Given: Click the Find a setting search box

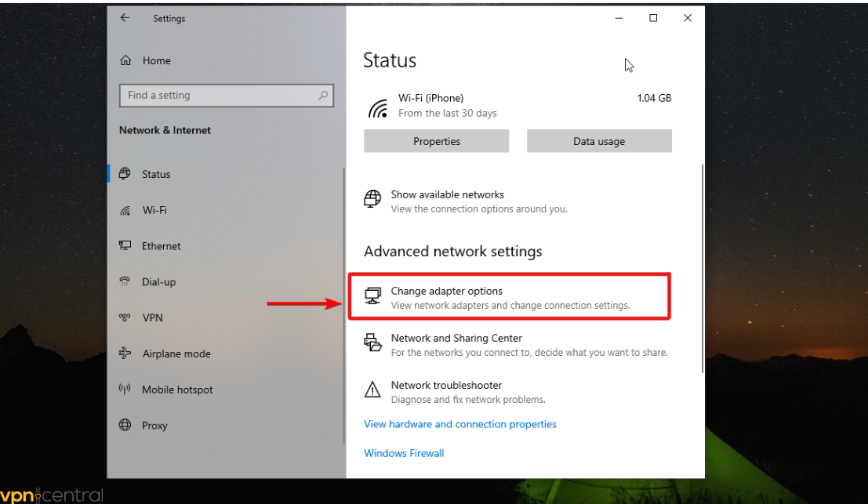Looking at the screenshot, I should point(220,96).
